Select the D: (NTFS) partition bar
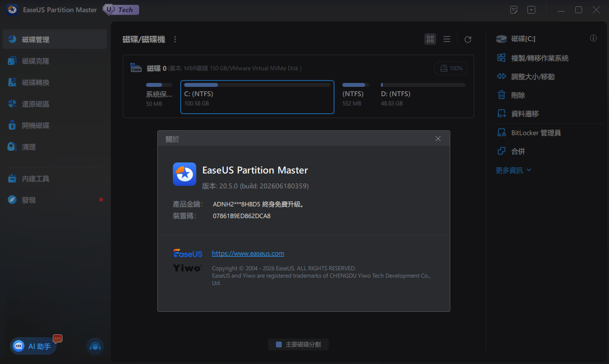Image resolution: width=609 pixels, height=364 pixels. [423, 95]
